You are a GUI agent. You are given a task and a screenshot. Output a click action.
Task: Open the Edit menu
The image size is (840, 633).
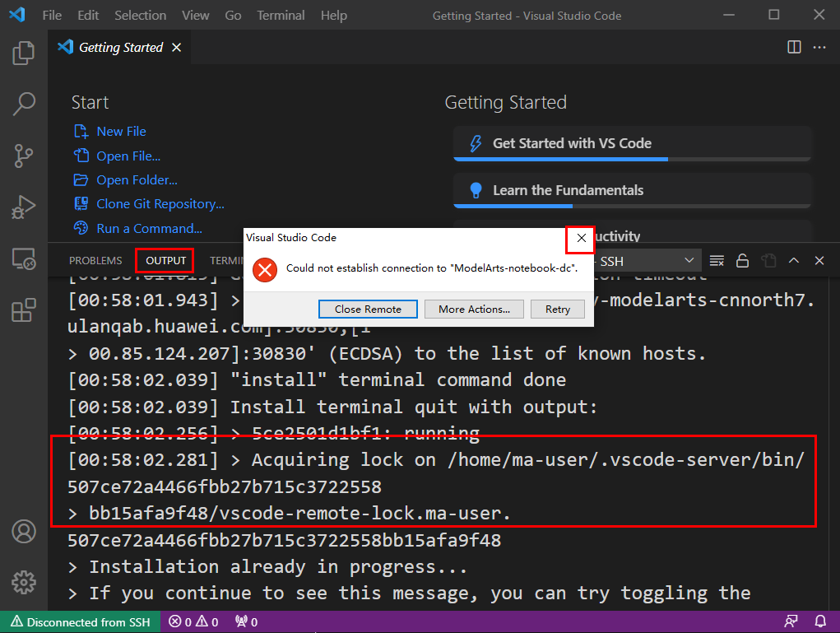click(x=88, y=16)
